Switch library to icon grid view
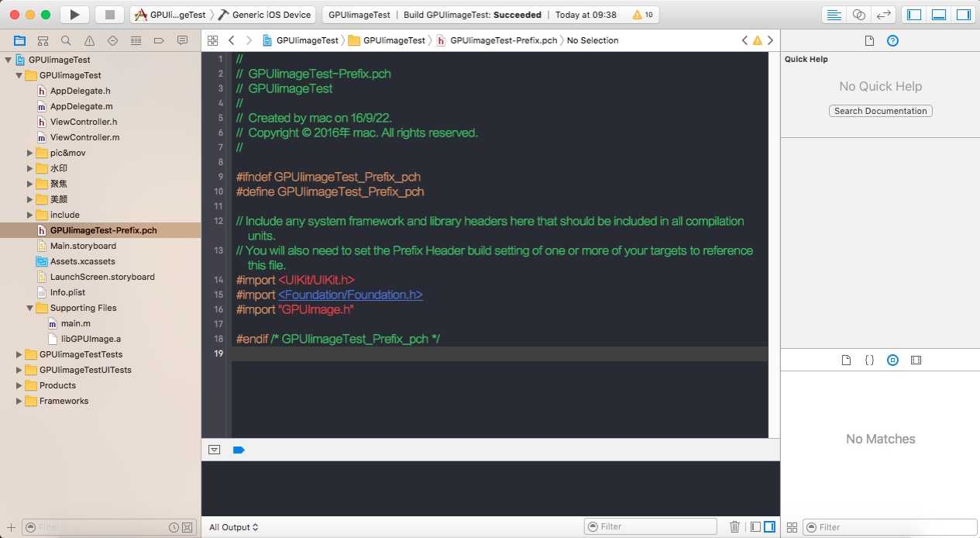The image size is (980, 538). point(792,527)
